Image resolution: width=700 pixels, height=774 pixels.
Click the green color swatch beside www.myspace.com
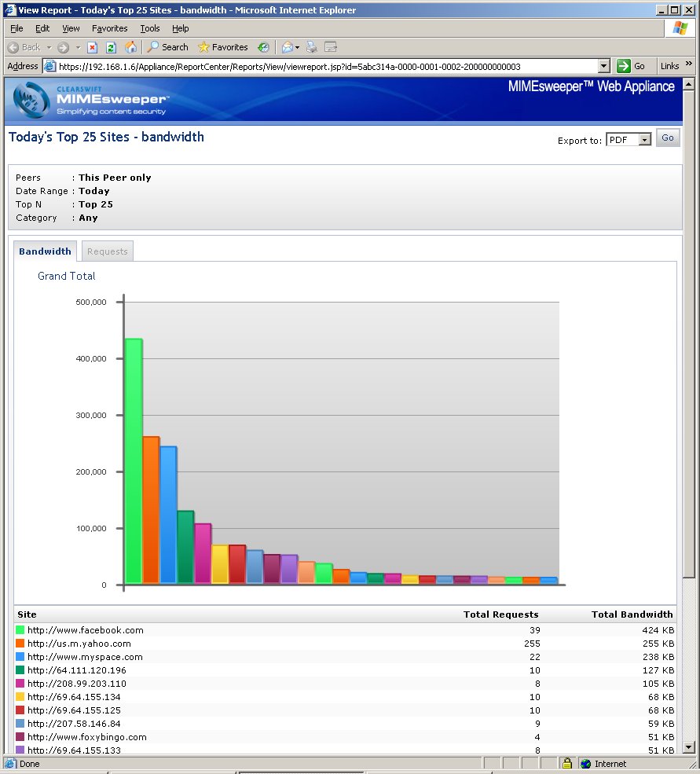pyautogui.click(x=18, y=657)
